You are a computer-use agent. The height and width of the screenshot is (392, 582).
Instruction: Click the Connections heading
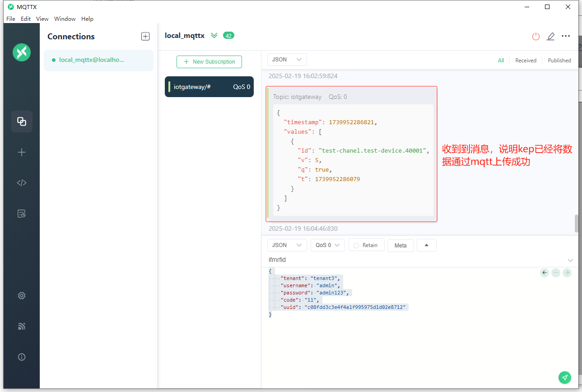pyautogui.click(x=71, y=37)
